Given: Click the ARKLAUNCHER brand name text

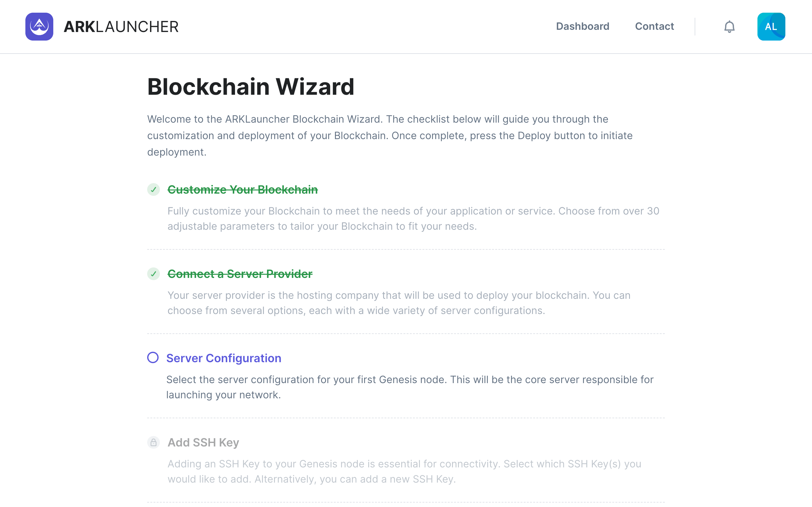Looking at the screenshot, I should click(x=121, y=27).
